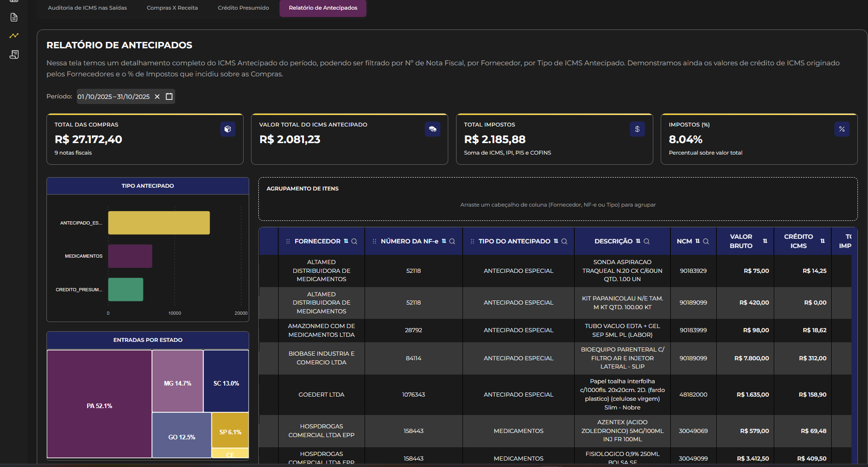Open the document page icon in sidebar
The width and height of the screenshot is (868, 467).
[14, 17]
